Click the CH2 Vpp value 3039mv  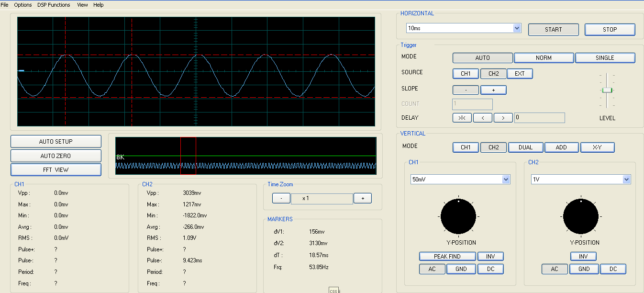pos(192,193)
